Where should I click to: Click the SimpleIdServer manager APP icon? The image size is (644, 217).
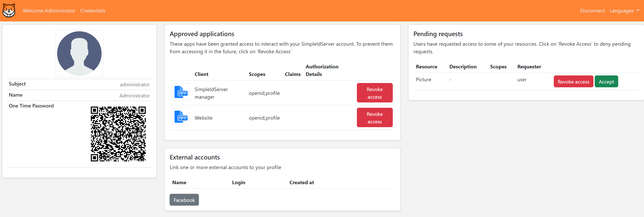coord(181,92)
